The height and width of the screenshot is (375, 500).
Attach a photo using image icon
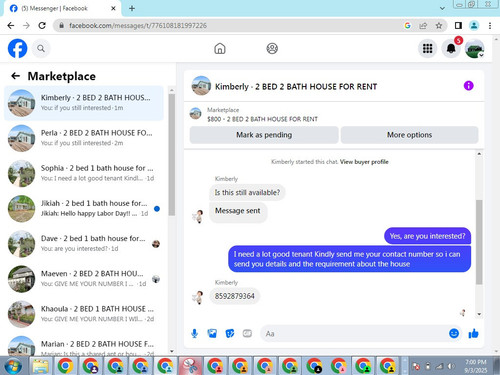tap(212, 333)
